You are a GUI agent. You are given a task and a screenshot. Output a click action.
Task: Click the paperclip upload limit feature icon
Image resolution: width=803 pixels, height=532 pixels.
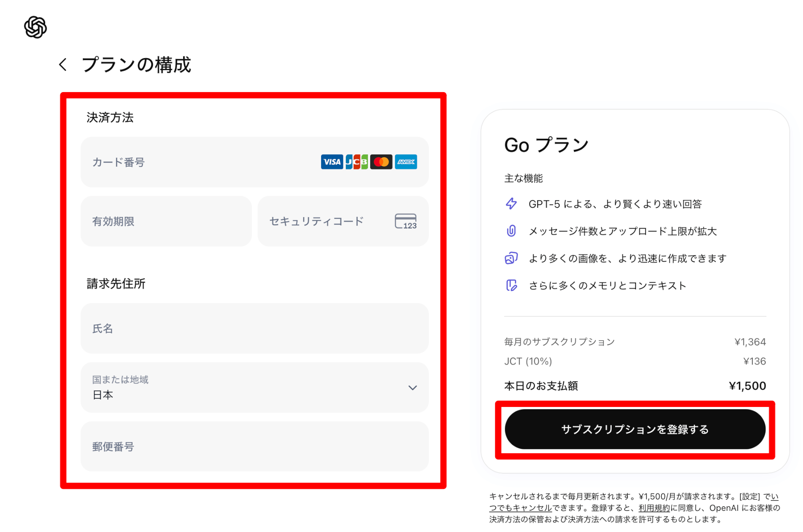pyautogui.click(x=511, y=231)
